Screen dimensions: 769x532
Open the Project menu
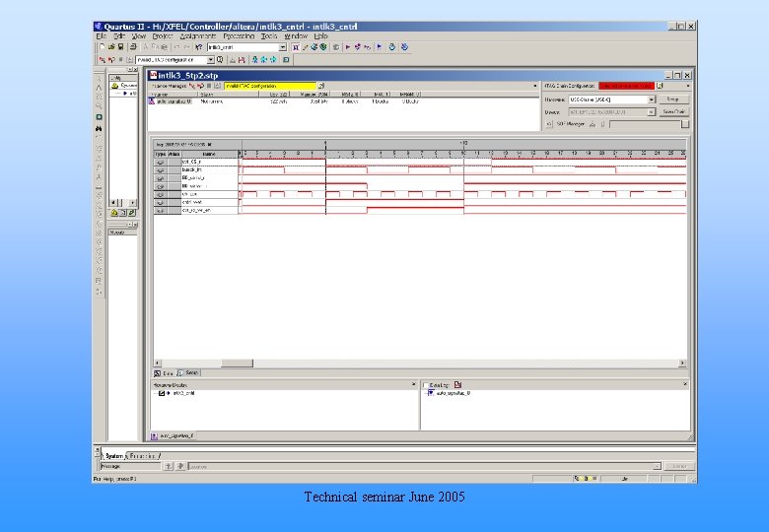click(163, 36)
